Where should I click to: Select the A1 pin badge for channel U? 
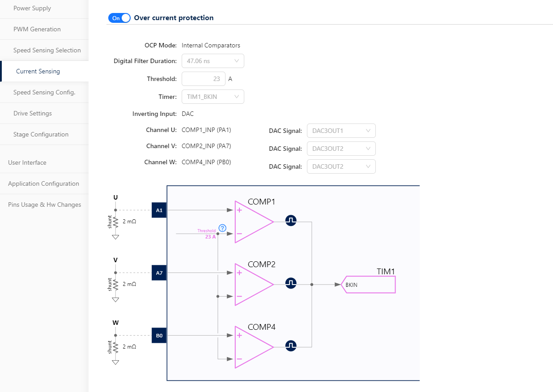[x=159, y=210]
